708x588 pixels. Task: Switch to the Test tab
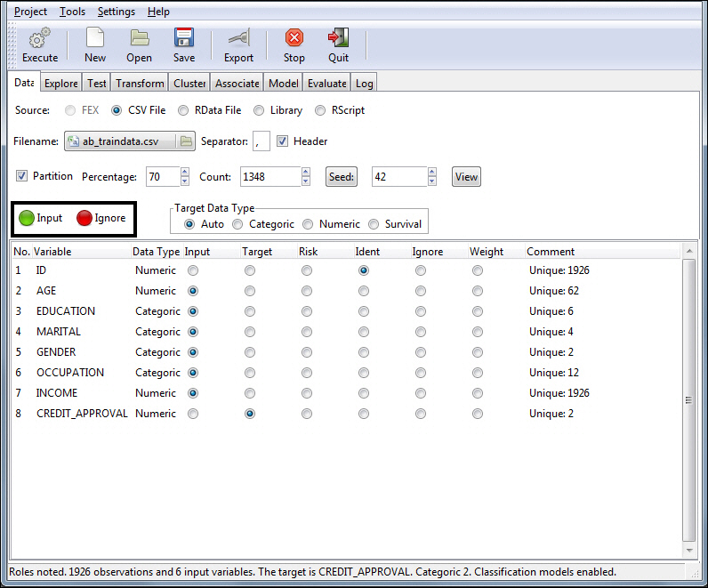coord(97,84)
